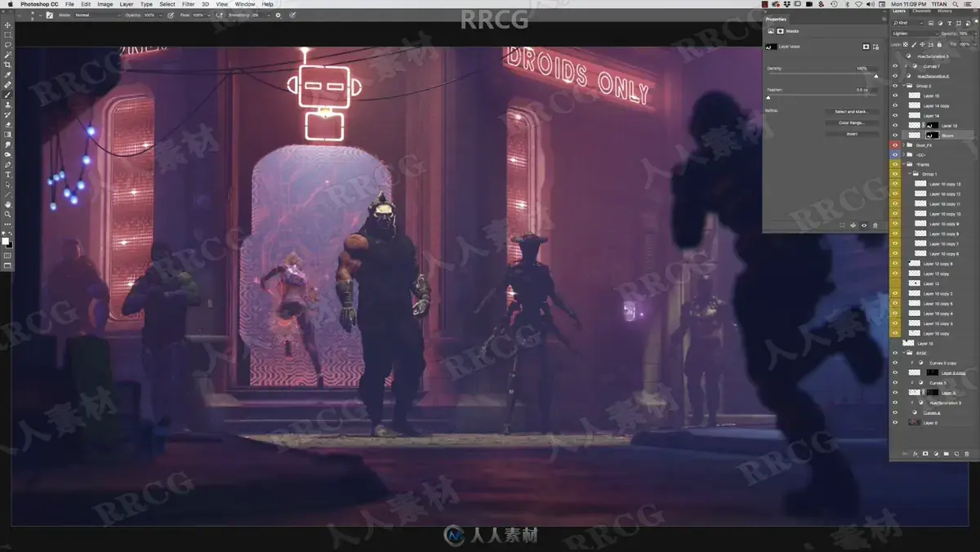Image resolution: width=980 pixels, height=552 pixels.
Task: Toggle mask visibility eye in Properties
Action: coord(864,225)
